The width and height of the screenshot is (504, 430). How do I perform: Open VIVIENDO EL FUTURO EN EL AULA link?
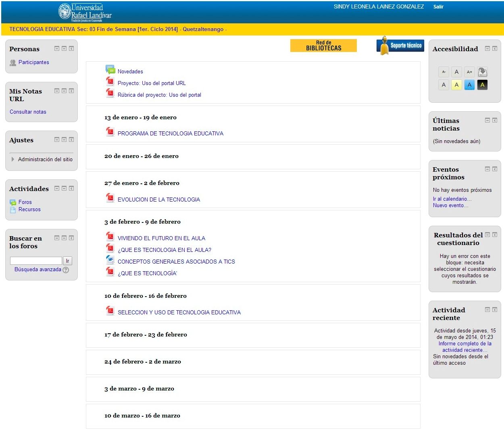click(161, 238)
